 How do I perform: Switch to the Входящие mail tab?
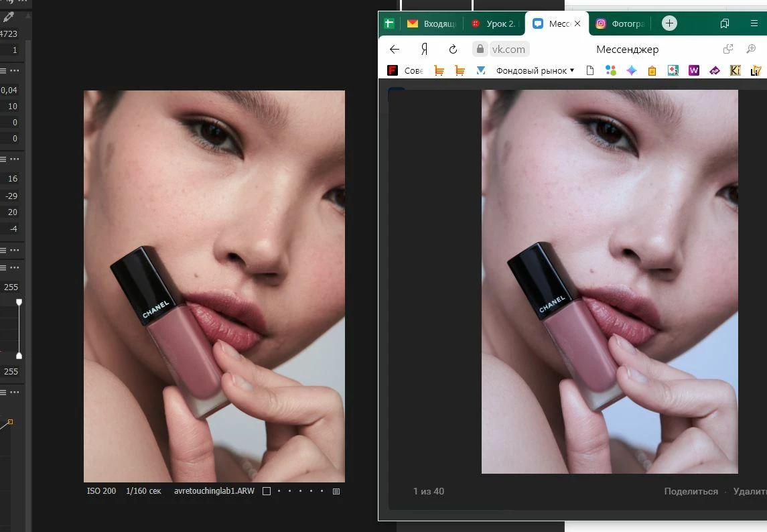tap(432, 23)
